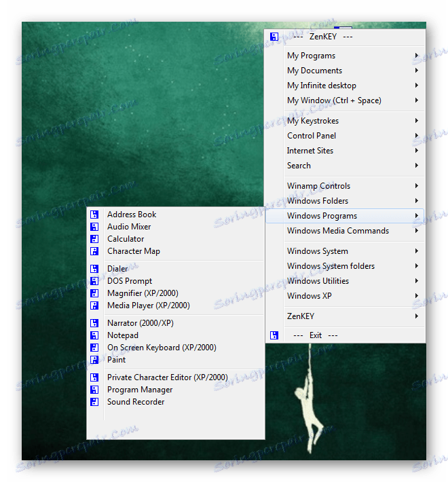The width and height of the screenshot is (448, 482).
Task: Click the My Keystrokes label
Action: pyautogui.click(x=313, y=121)
